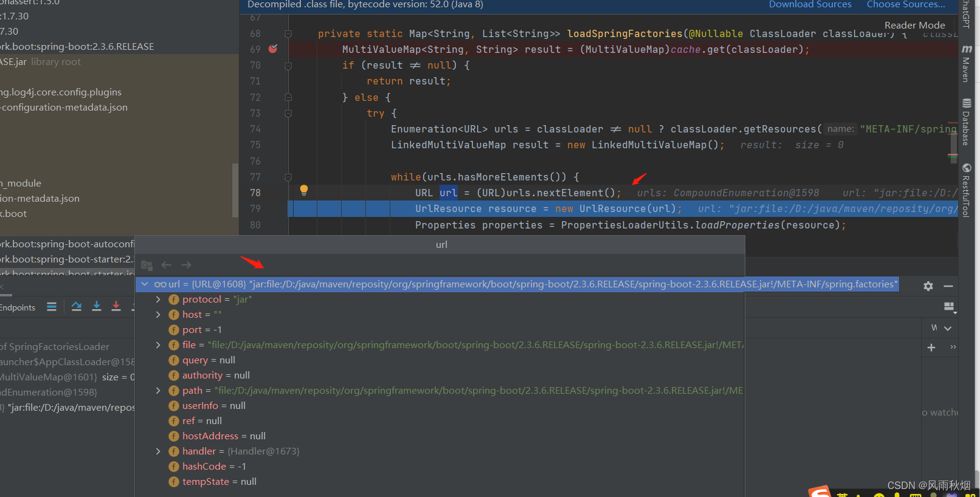
Task: Select the 'port = -1' row
Action: point(440,329)
